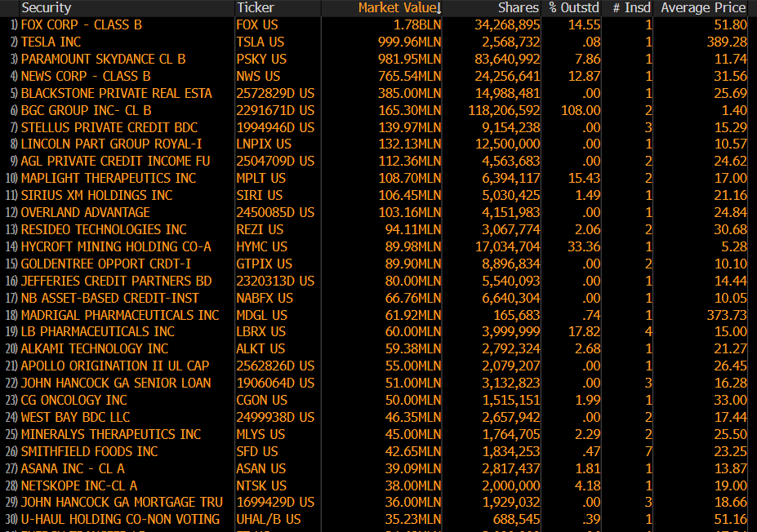Click shares value 165,683
The image size is (757, 532).
[517, 316]
